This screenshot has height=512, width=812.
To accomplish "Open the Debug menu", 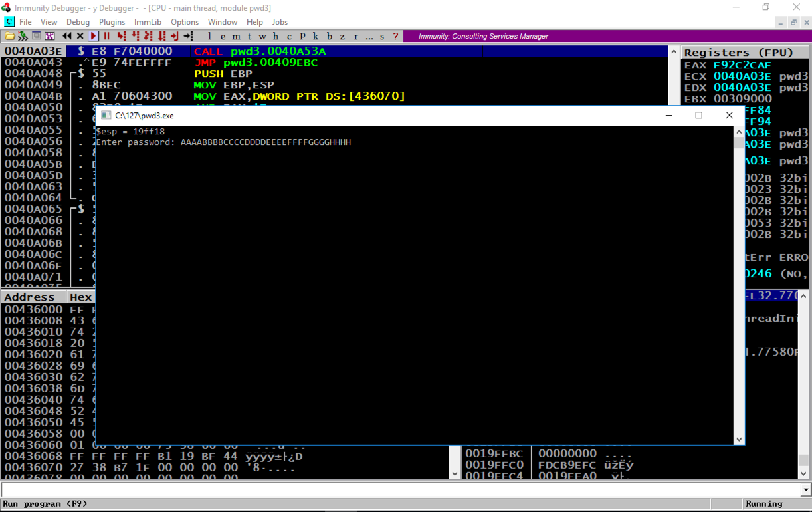I will [x=78, y=22].
